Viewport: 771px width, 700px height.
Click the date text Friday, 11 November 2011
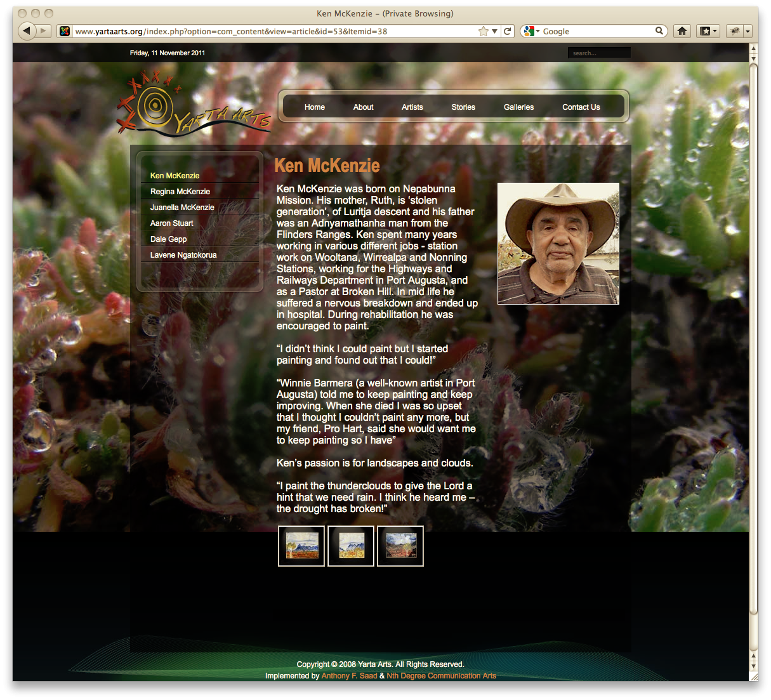168,53
